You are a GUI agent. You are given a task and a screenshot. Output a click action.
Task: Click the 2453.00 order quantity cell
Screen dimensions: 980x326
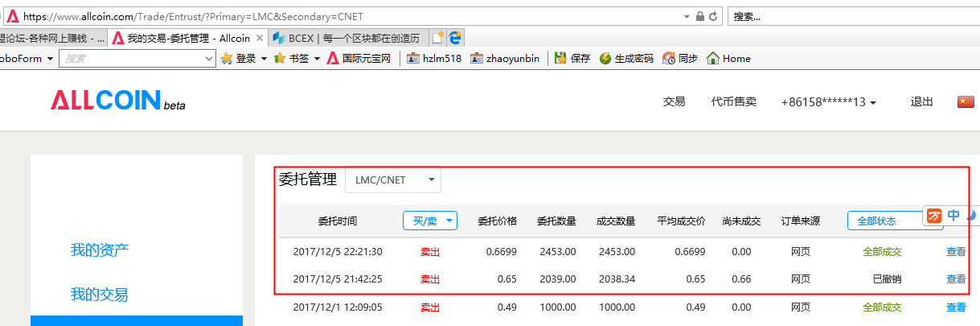click(560, 252)
